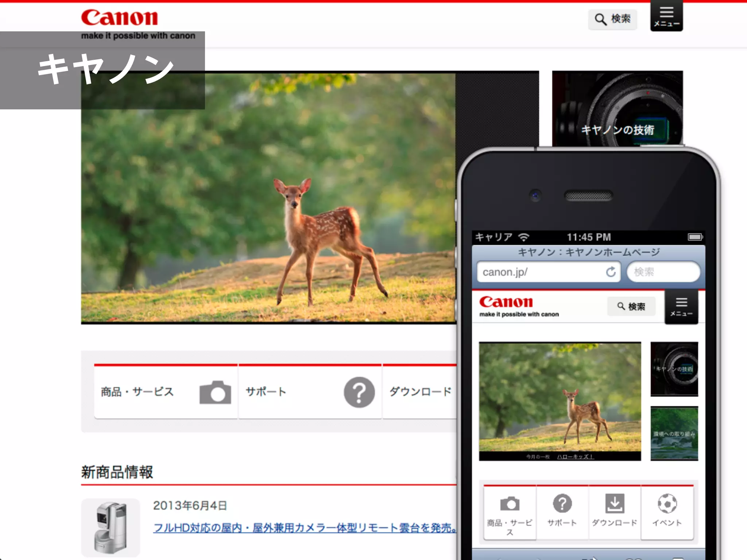Click the camera icon in the desktop 商品・サービス tile
The height and width of the screenshot is (560, 747).
click(x=215, y=392)
